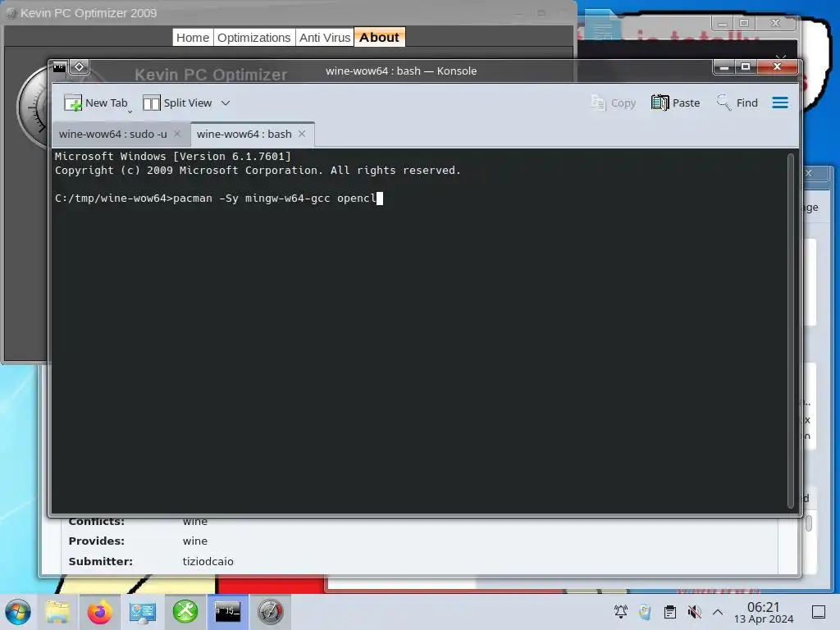Open the Konsole hamburger menu
Viewport: 840px width, 630px height.
tap(780, 103)
